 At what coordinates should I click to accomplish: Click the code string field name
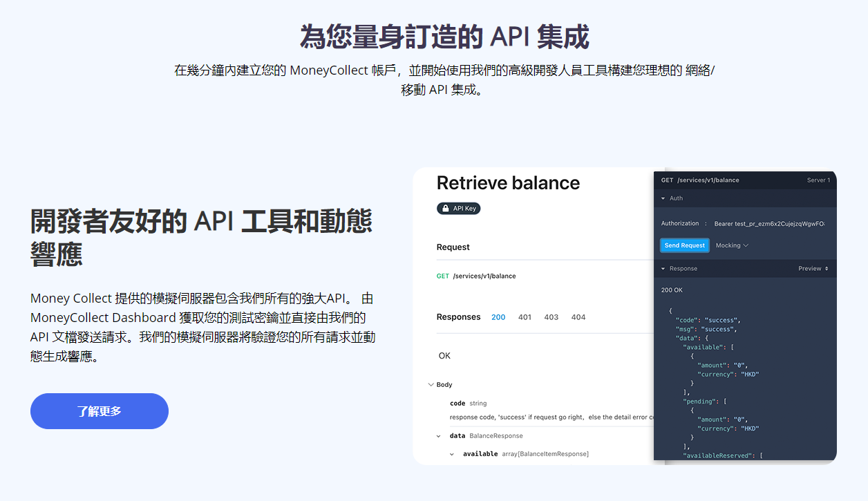pyautogui.click(x=457, y=404)
